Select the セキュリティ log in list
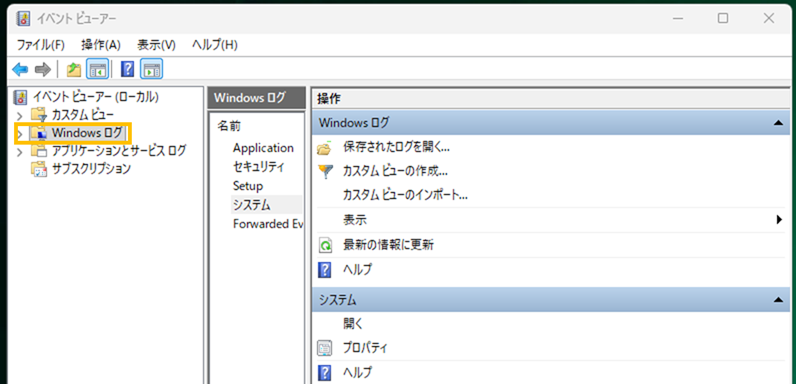Viewport: 796px width, 384px height. tap(259, 167)
